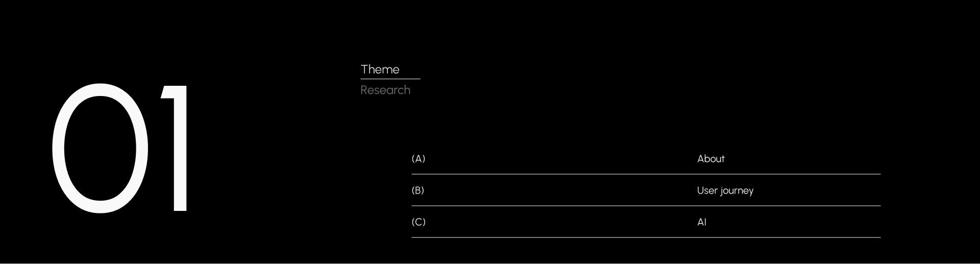This screenshot has height=264, width=980.
Task: Click the big one digit
Action: coord(176,148)
